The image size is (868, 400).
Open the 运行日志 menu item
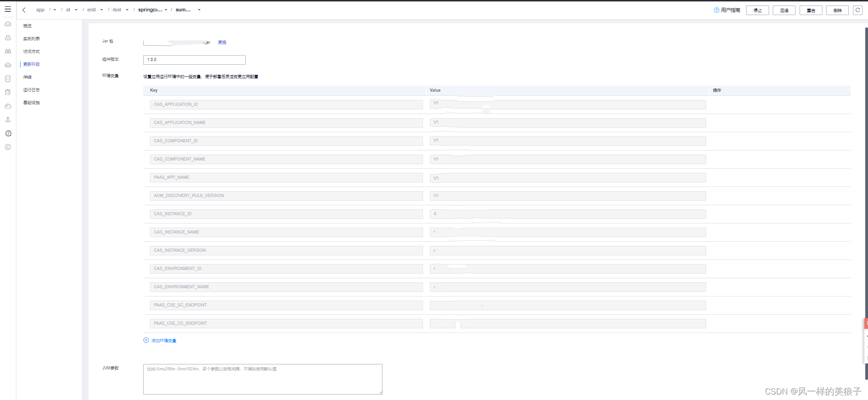pos(31,90)
